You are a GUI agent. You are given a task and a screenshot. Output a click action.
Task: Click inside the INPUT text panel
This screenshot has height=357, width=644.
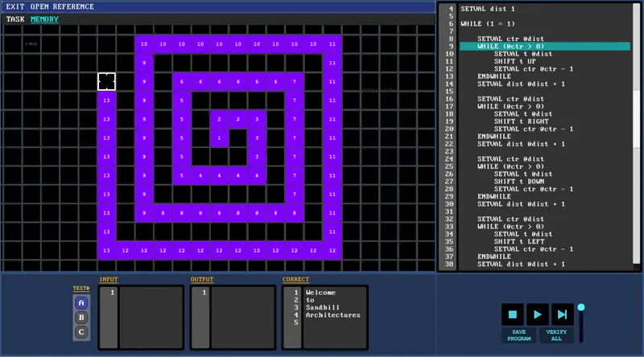pos(151,318)
